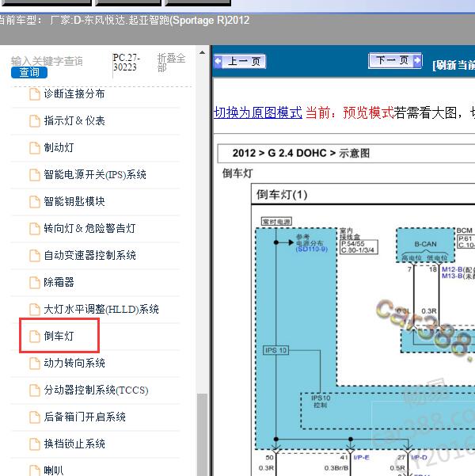Open 大灯水平调整(HLLD)系统 entry
475x476 pixels.
[101, 309]
